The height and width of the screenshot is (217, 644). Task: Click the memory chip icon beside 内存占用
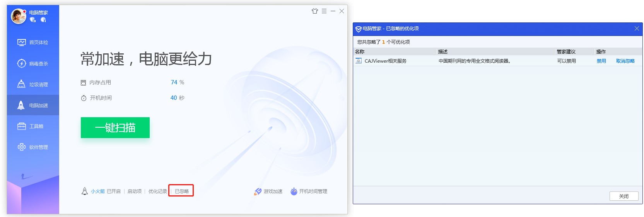[83, 83]
